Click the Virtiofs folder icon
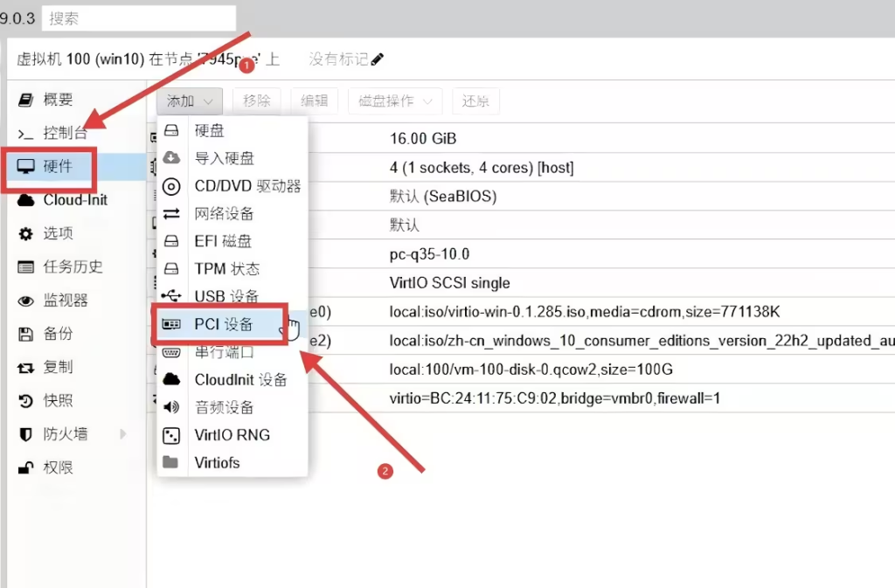 172,462
